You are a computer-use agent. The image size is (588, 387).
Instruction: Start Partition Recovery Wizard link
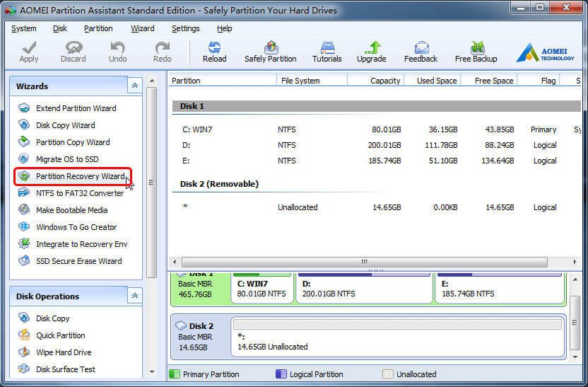(81, 176)
